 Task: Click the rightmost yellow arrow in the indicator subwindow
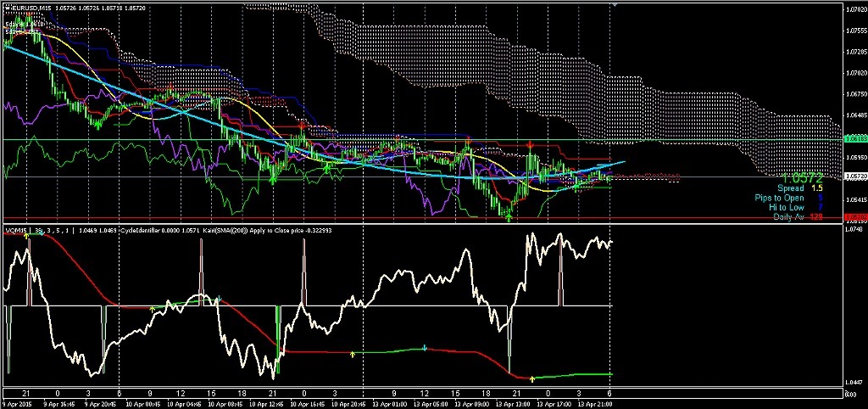tap(531, 378)
